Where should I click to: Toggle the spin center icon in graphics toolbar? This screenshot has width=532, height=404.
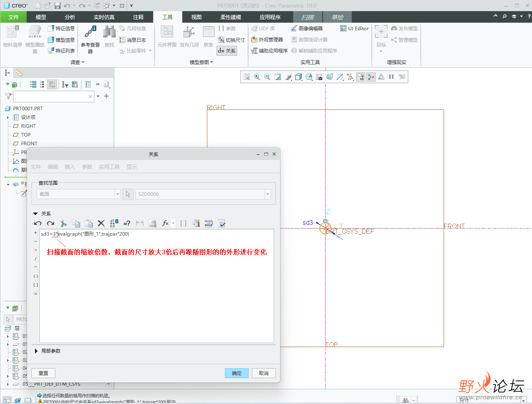(371, 77)
